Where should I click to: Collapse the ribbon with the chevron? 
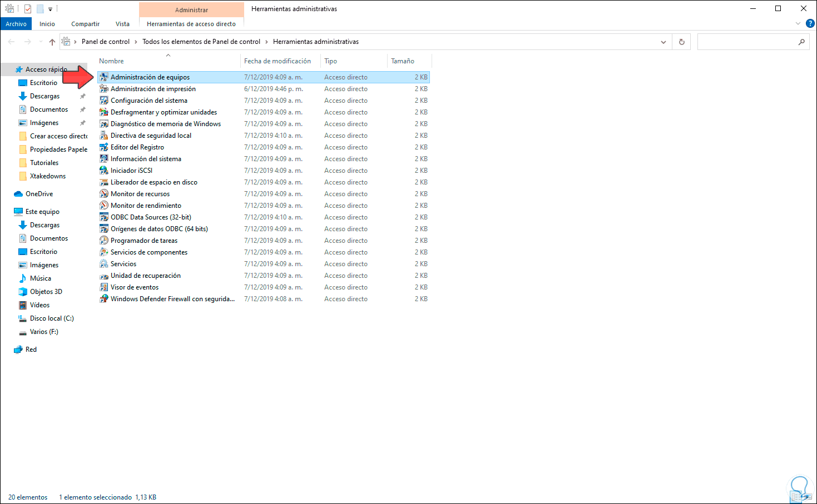798,24
